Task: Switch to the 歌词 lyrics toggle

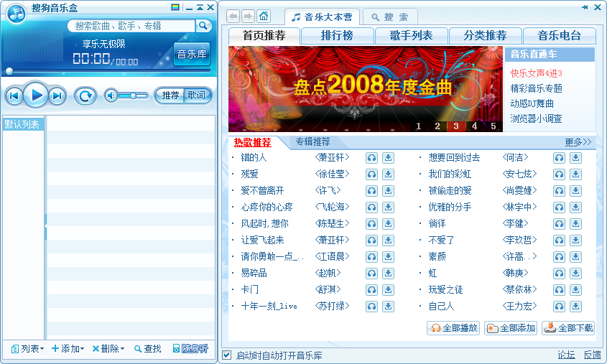Action: [x=197, y=95]
